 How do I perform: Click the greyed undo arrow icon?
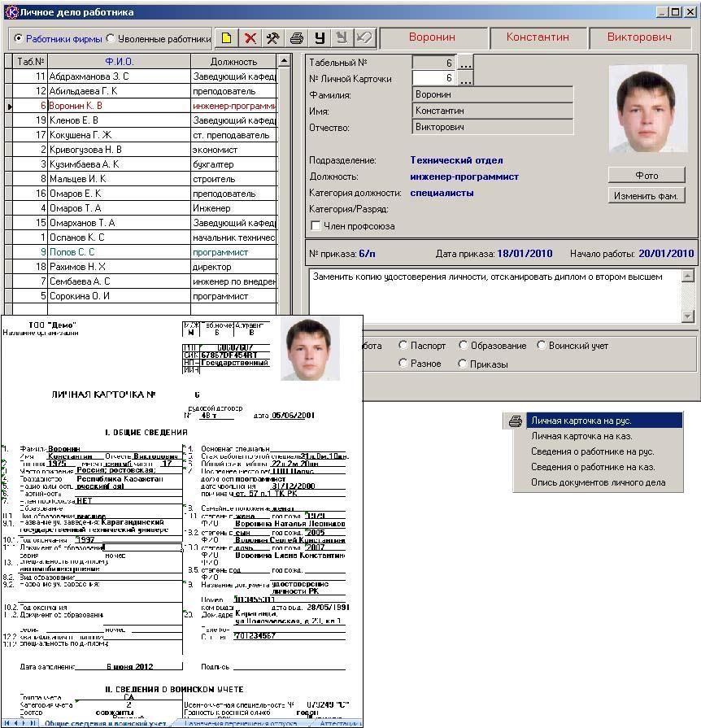tap(365, 38)
